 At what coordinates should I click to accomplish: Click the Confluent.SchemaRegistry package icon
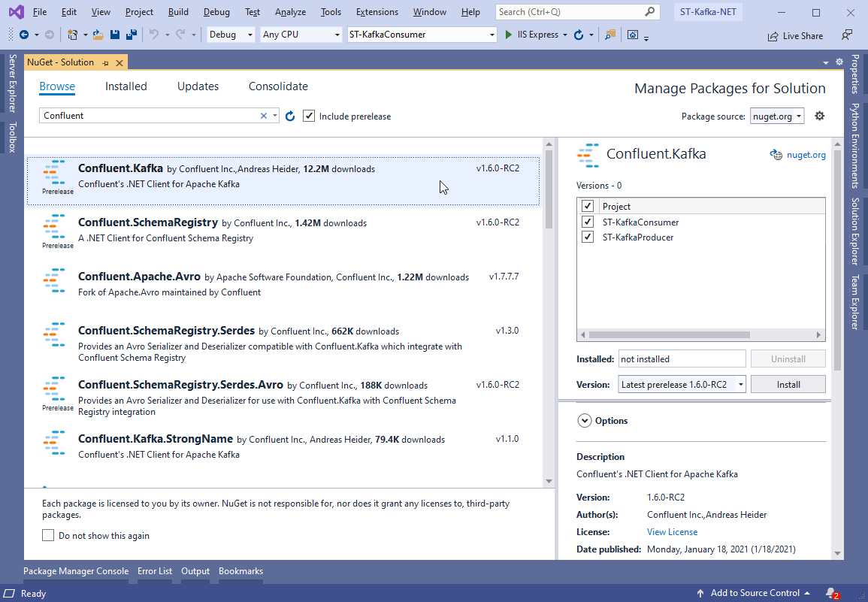point(54,225)
